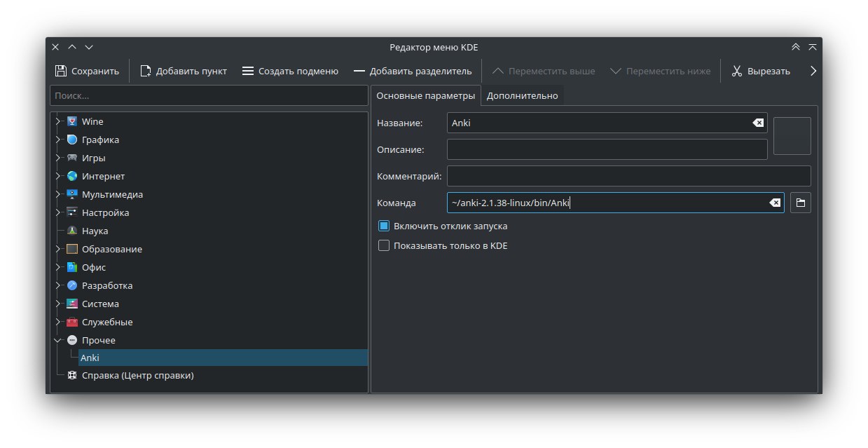
Task: Focus the Поиск search field
Action: [209, 95]
